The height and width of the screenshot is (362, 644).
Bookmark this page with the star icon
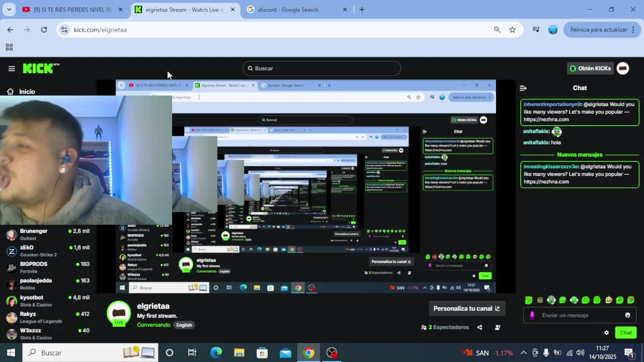coord(512,30)
